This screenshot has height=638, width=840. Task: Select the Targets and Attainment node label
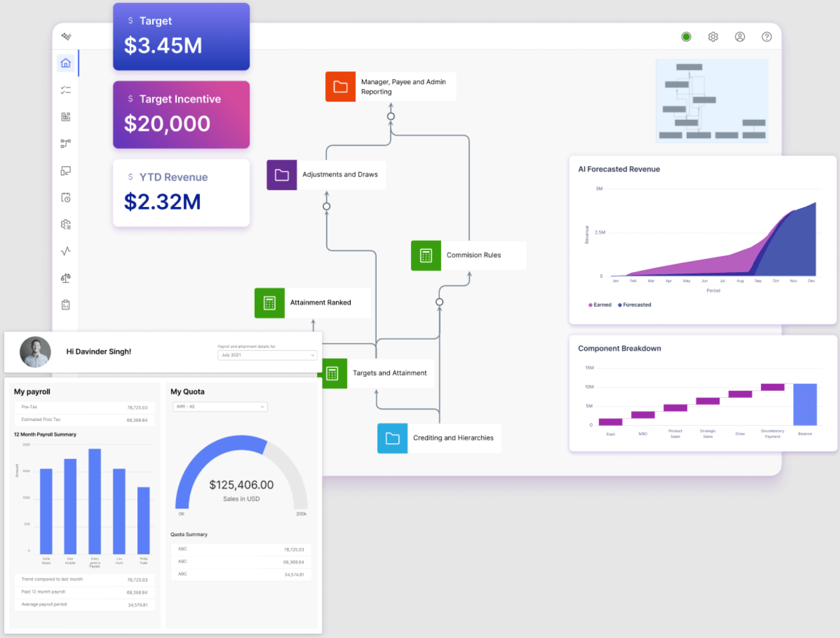click(x=390, y=373)
